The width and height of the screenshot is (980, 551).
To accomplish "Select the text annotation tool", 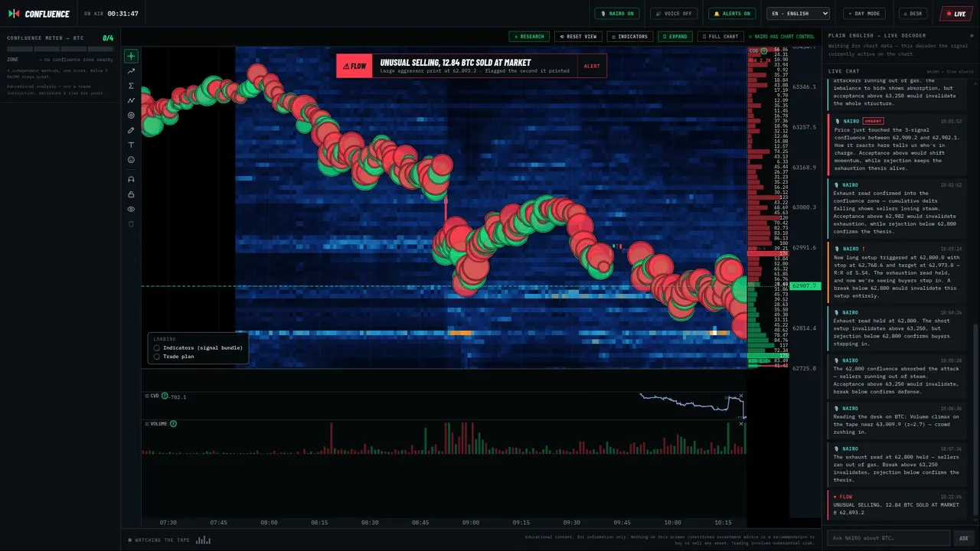I will point(131,145).
